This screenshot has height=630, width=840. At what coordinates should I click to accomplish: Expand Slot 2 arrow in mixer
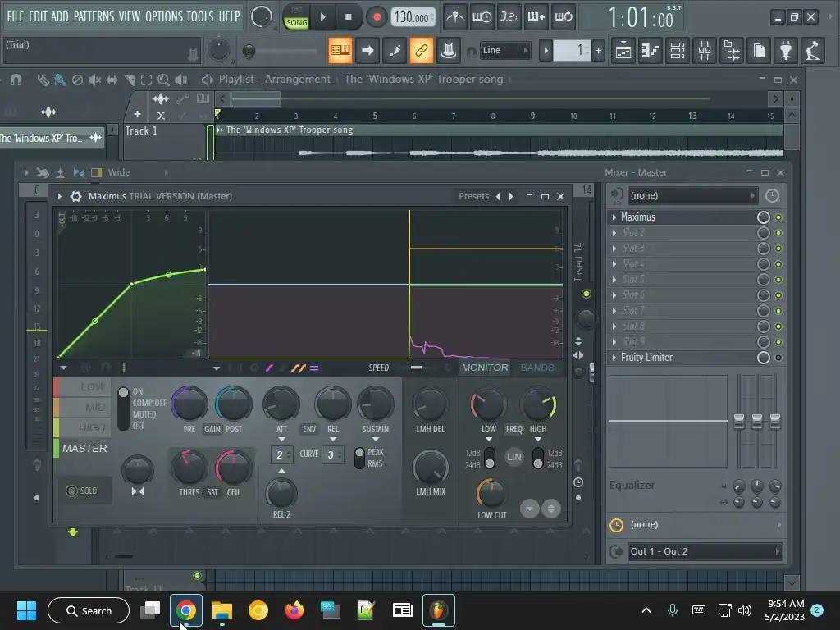[614, 233]
